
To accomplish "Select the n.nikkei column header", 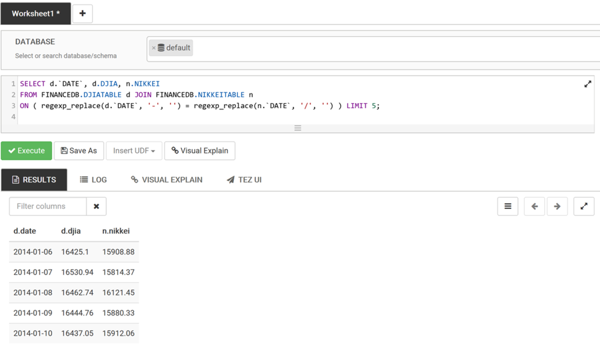I will coord(116,231).
